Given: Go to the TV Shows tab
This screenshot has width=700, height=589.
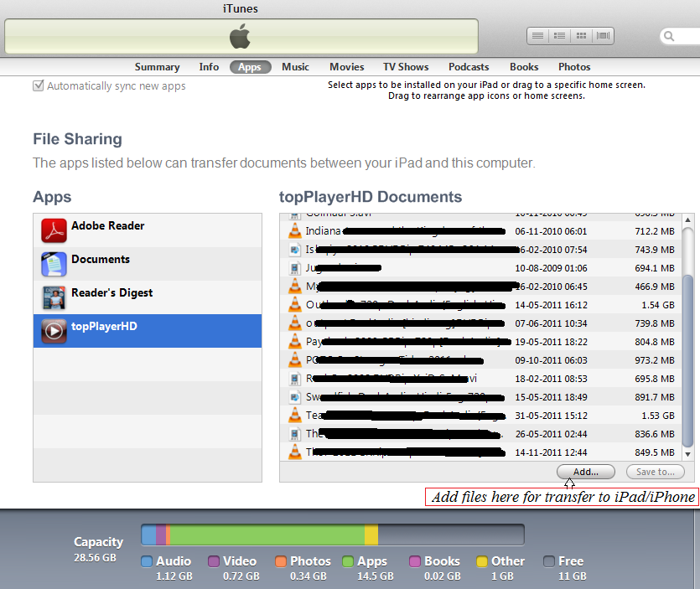Looking at the screenshot, I should (406, 67).
